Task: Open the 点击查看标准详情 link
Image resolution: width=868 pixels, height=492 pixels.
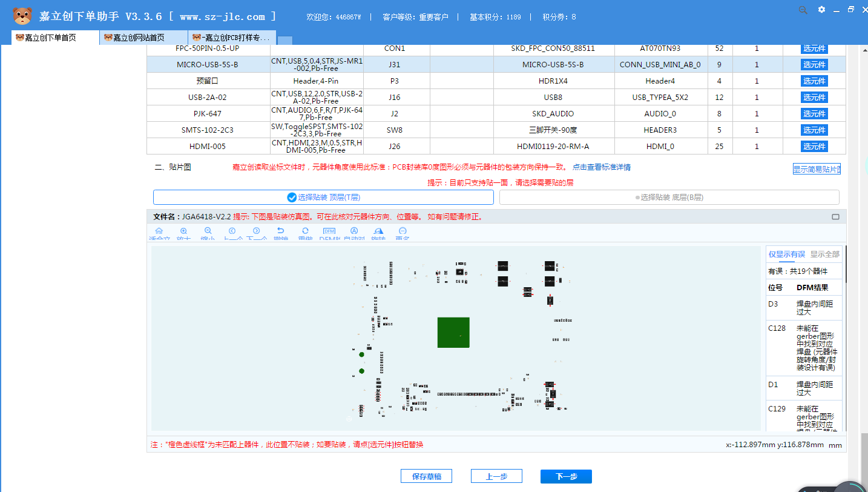Action: point(601,167)
